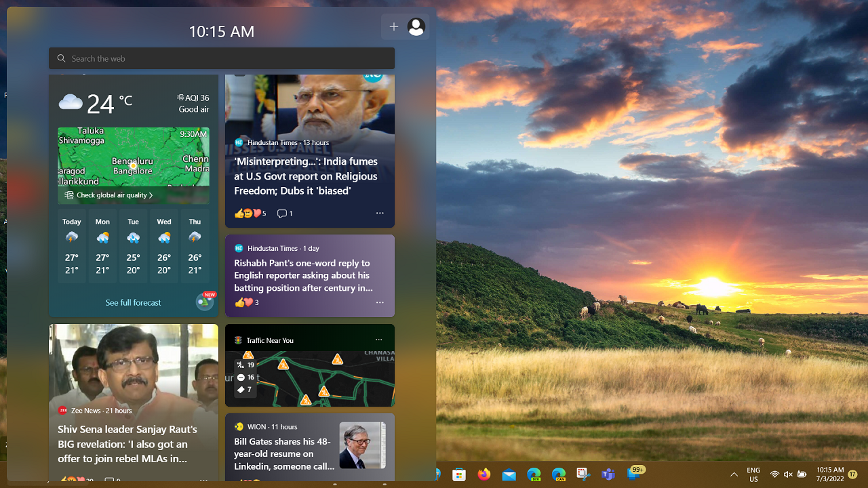Open See full forecast link
Image resolution: width=868 pixels, height=488 pixels.
133,302
